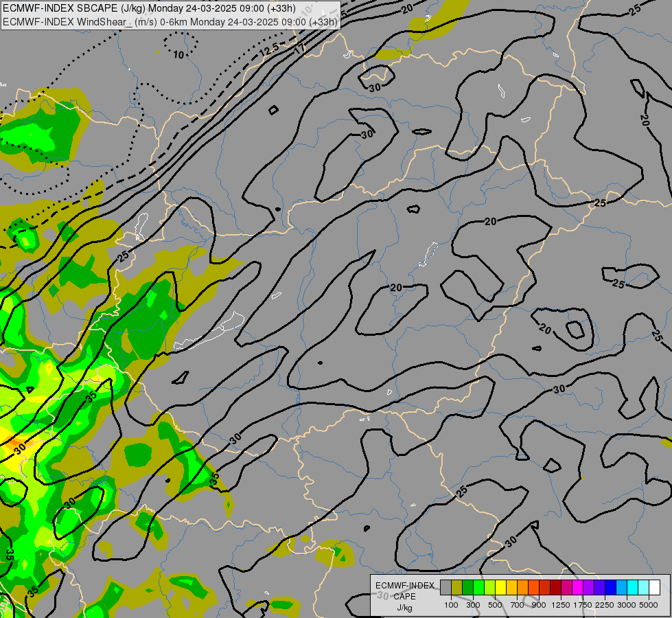Pick the sky blue swatch left of 3000
Viewport: 672px width, 618px height.
pos(622,587)
